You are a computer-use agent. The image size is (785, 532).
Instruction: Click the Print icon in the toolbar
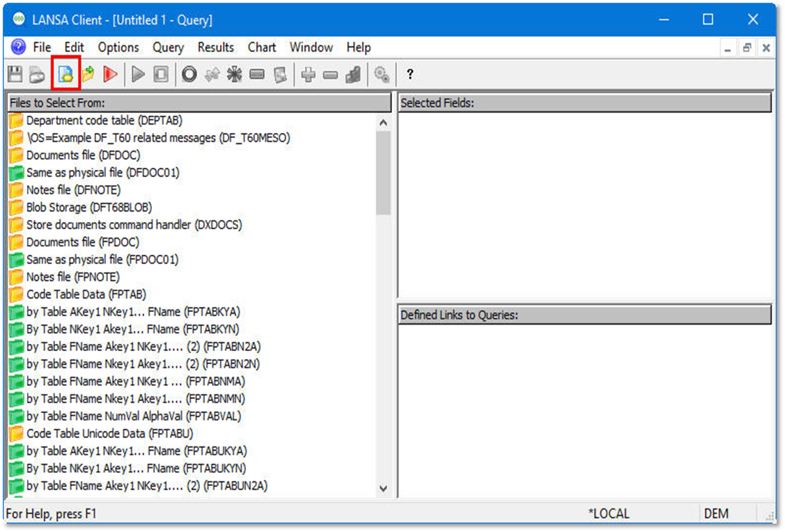tap(37, 75)
